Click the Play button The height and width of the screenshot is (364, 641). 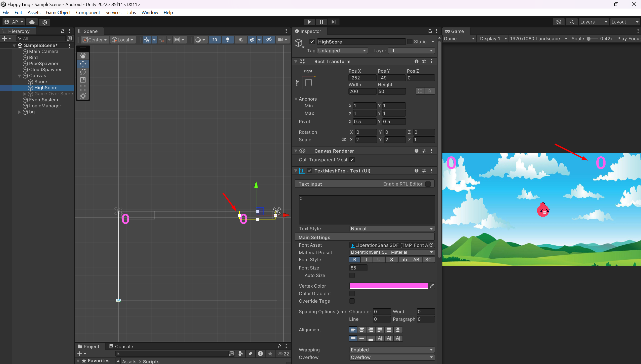[309, 22]
